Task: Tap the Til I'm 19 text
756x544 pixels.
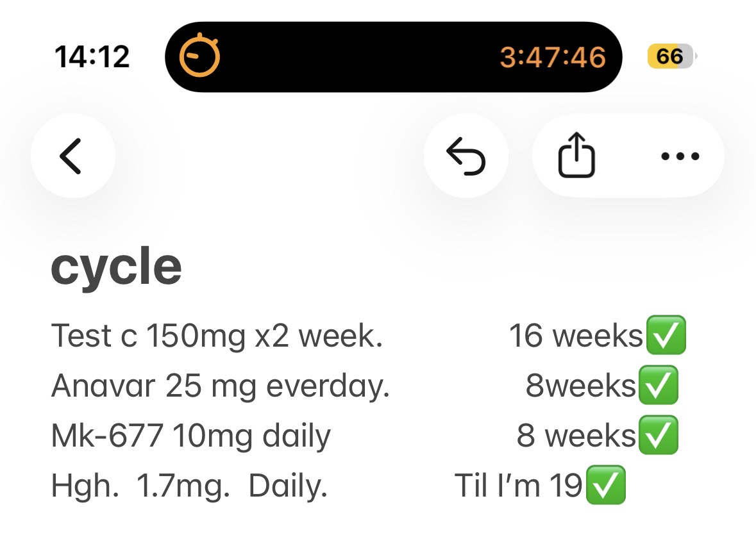Action: 519,485
